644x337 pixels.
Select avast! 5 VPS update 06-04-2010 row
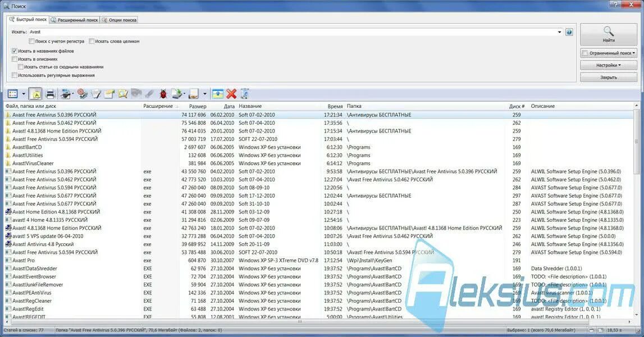(318, 236)
